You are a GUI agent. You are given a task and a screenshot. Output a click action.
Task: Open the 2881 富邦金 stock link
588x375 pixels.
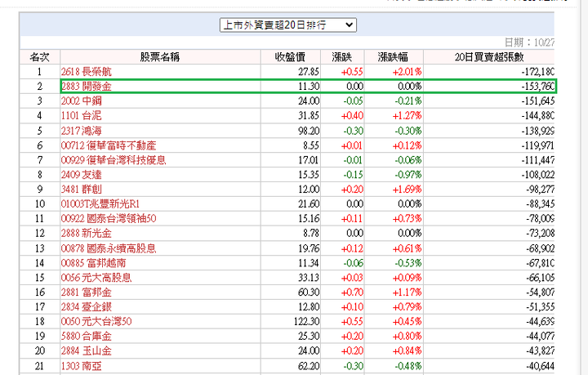(x=87, y=292)
